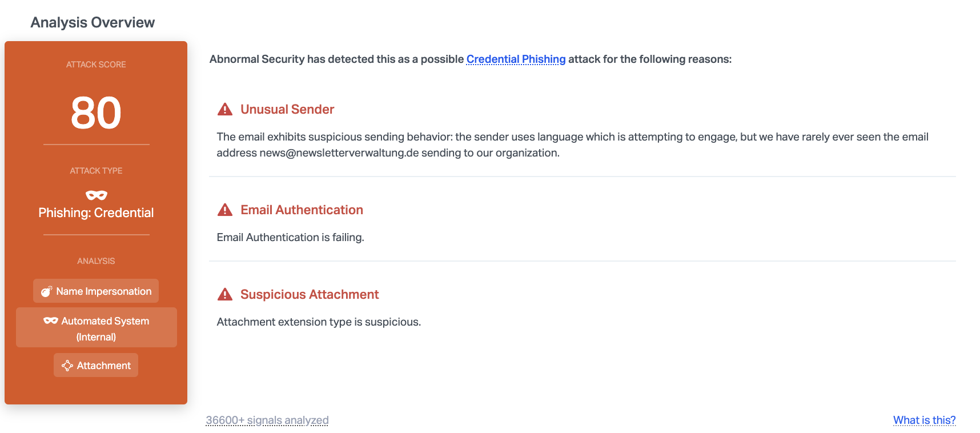
Task: Click the Unusual Sender warning triangle icon
Action: point(225,109)
